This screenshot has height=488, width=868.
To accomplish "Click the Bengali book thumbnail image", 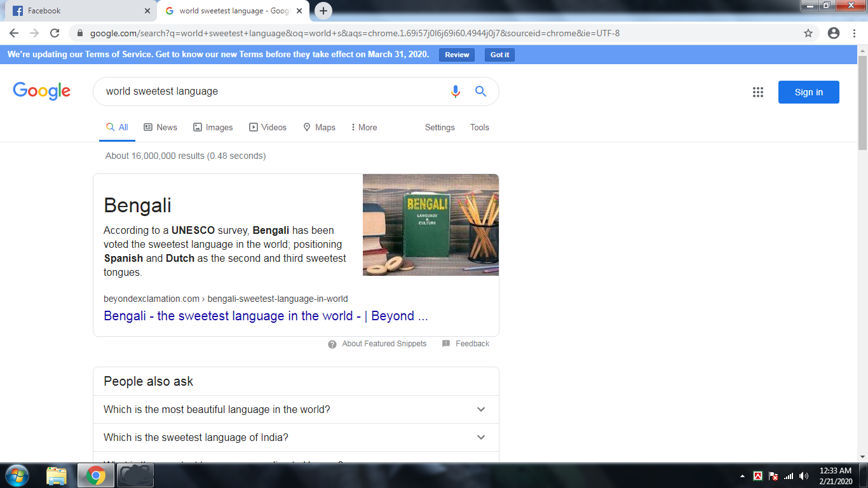I will [431, 225].
